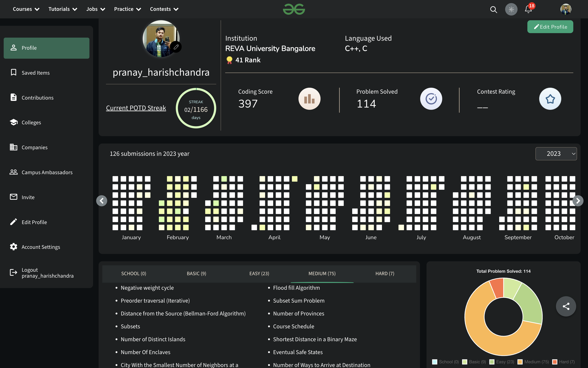588x368 pixels.
Task: Open the Current POTD Streak link
Action: [136, 108]
